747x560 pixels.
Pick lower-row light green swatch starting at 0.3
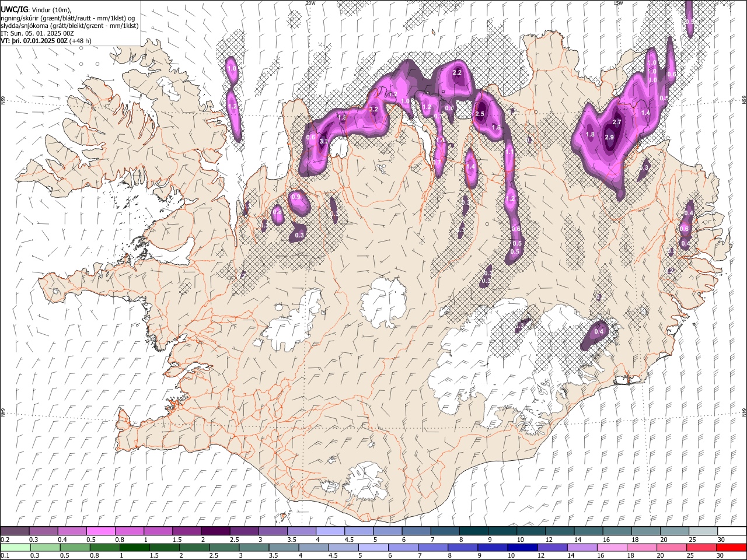click(x=44, y=547)
